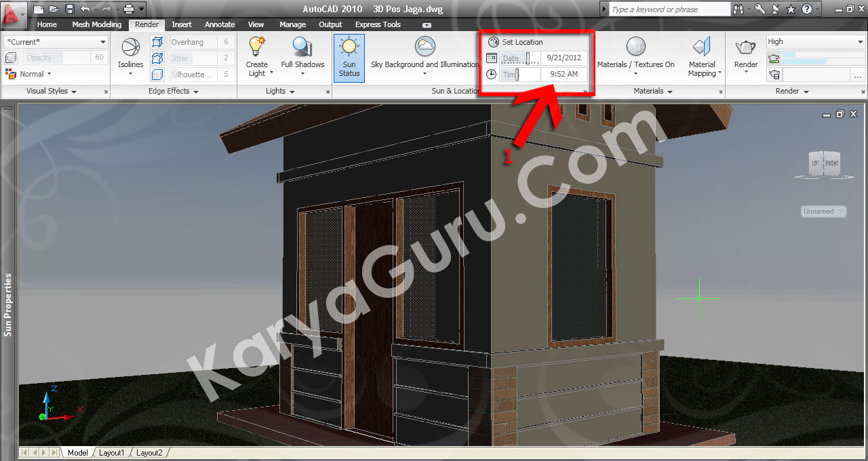Toggle Materials / Textures On
Screen dimensions: 868x461
click(x=635, y=47)
